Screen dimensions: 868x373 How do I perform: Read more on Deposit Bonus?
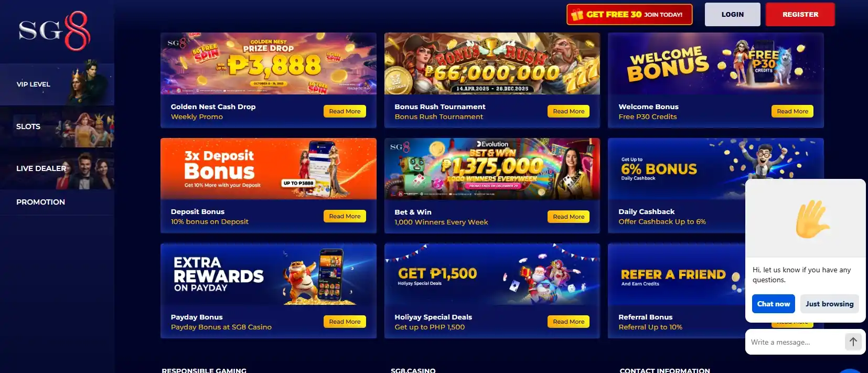[345, 216]
